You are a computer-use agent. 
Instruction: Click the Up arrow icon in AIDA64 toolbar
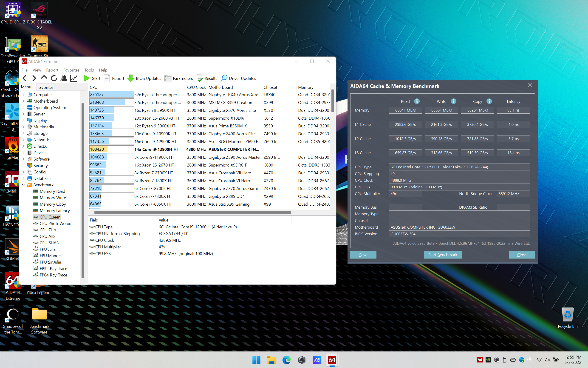(x=44, y=78)
